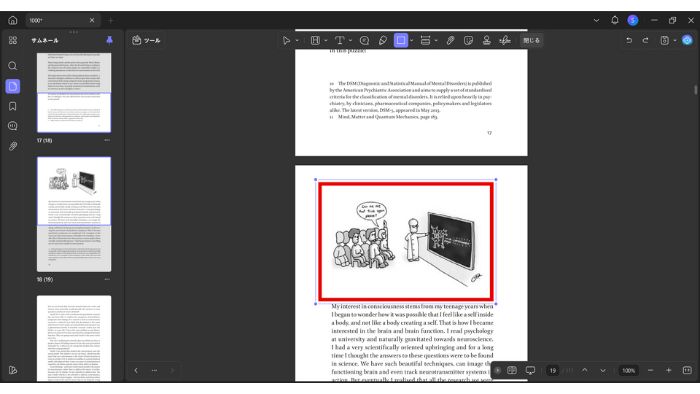Image resolution: width=700 pixels, height=394 pixels.
Task: Select the stamp tool
Action: tap(487, 40)
